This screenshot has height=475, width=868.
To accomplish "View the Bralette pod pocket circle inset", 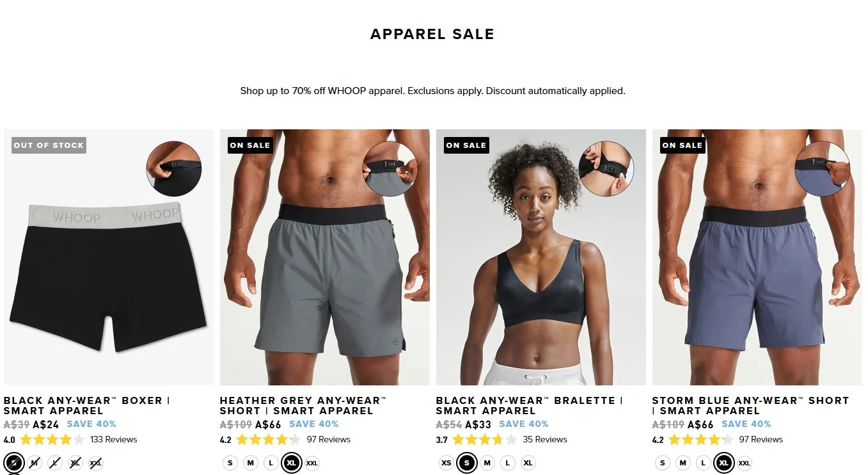I will pos(606,169).
